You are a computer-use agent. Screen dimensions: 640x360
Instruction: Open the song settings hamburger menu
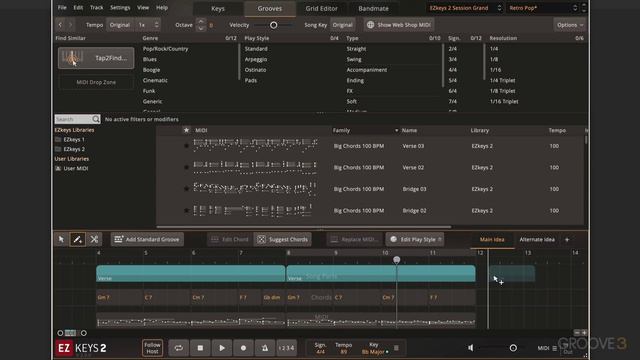click(396, 348)
